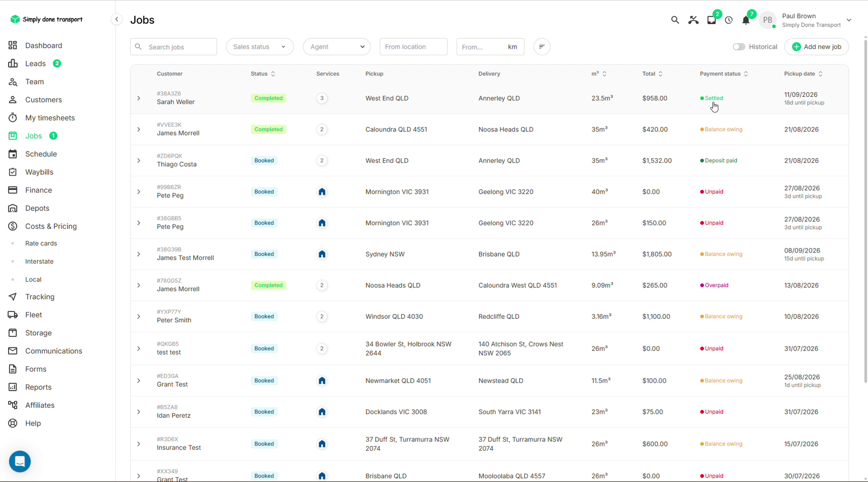Open the notifications bell
Viewport: 868px width, 482px height.
click(746, 20)
